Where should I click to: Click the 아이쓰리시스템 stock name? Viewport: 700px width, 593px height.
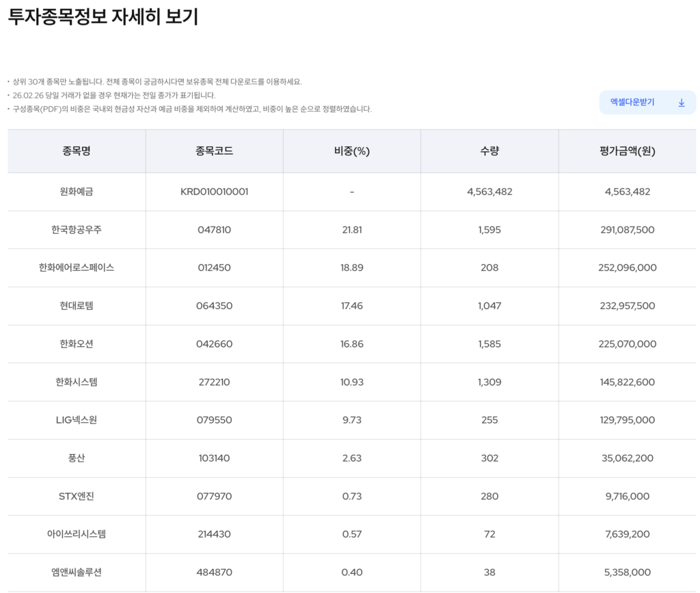pos(77,534)
